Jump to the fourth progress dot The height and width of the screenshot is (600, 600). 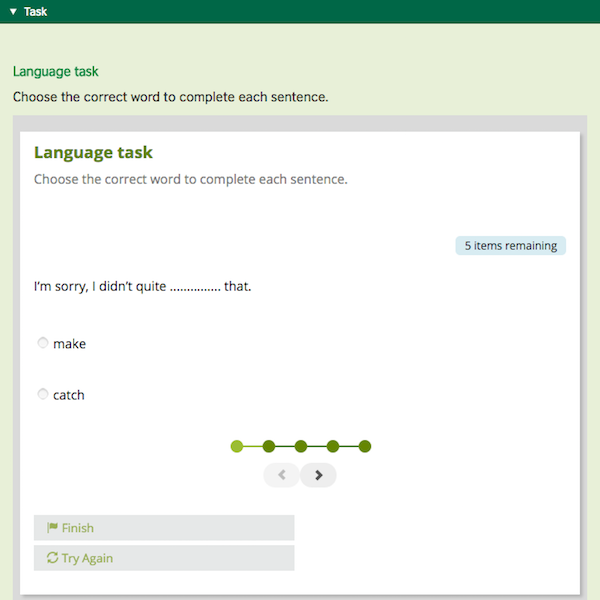(x=333, y=446)
